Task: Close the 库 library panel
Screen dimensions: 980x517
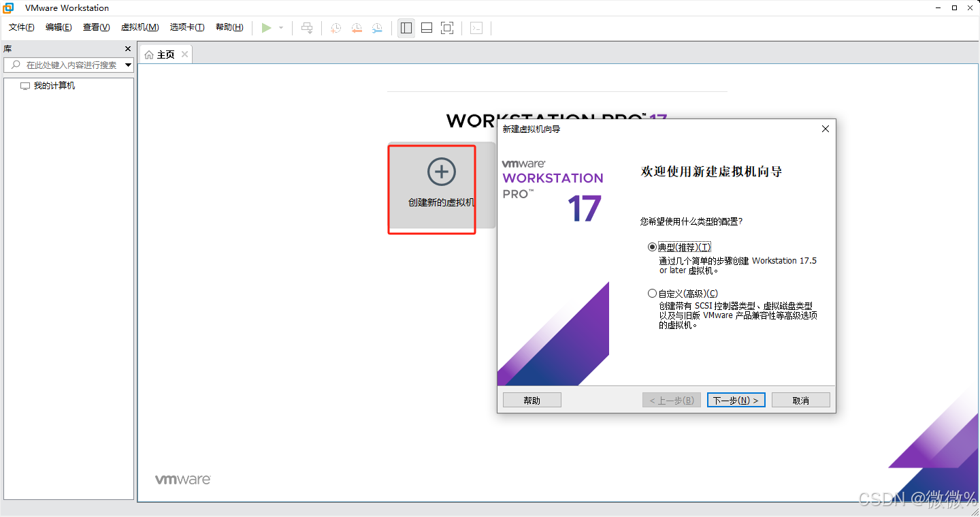Action: [128, 49]
